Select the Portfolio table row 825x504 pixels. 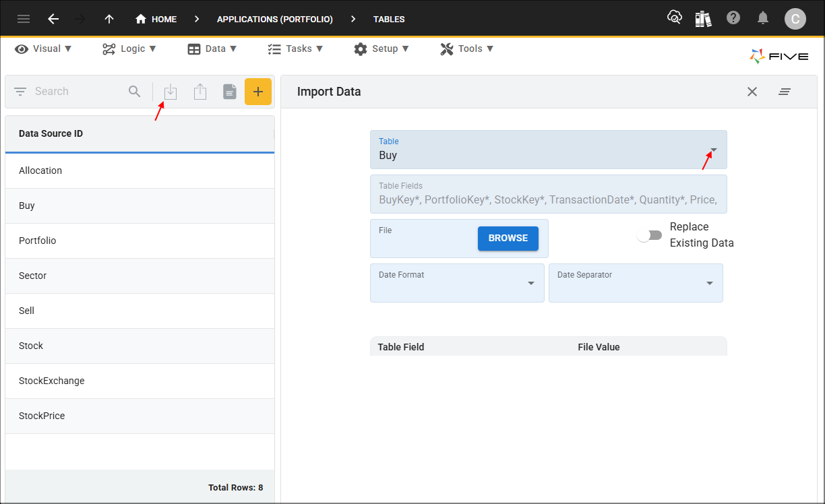coord(140,241)
